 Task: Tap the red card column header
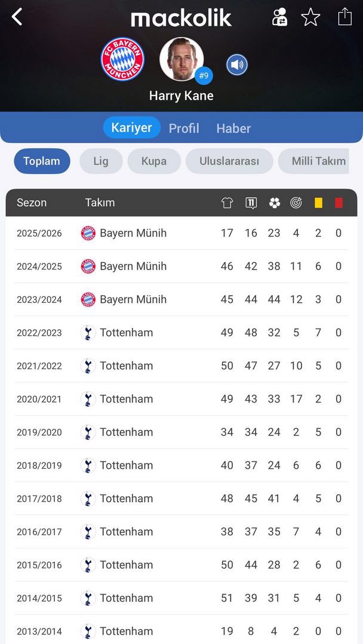[x=339, y=203]
